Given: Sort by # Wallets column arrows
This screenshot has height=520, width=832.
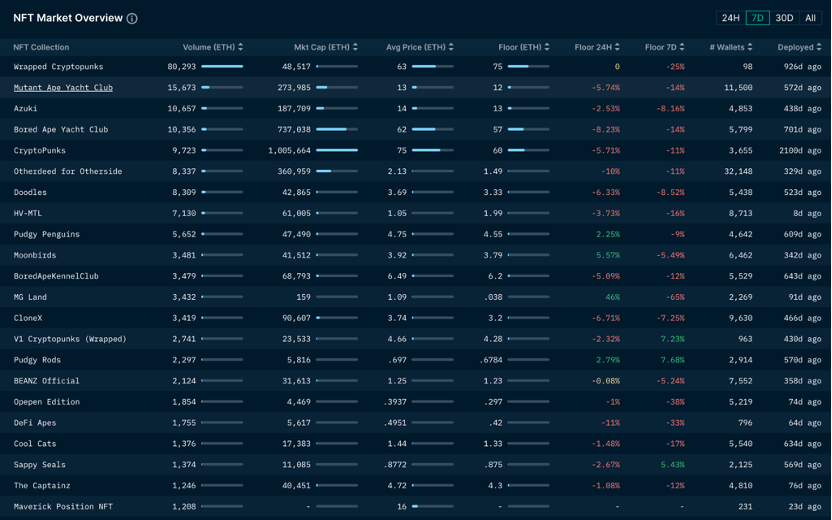Looking at the screenshot, I should click(x=750, y=47).
